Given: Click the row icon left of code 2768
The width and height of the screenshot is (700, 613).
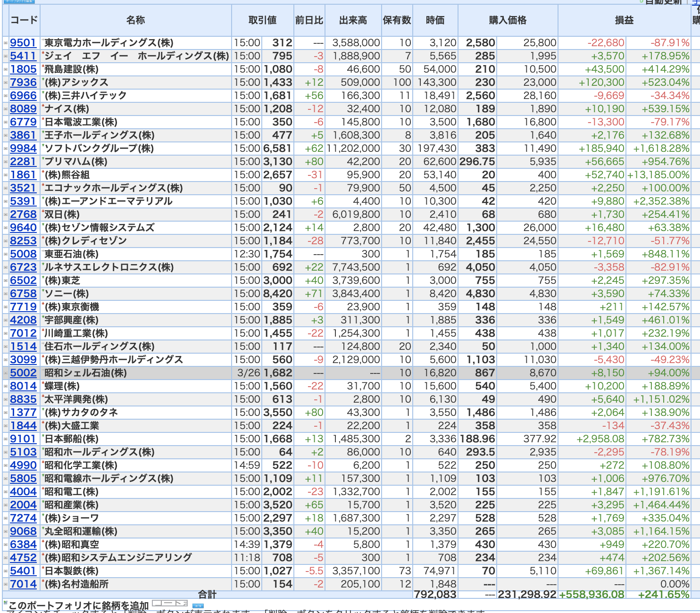Looking at the screenshot, I should click(x=6, y=215).
